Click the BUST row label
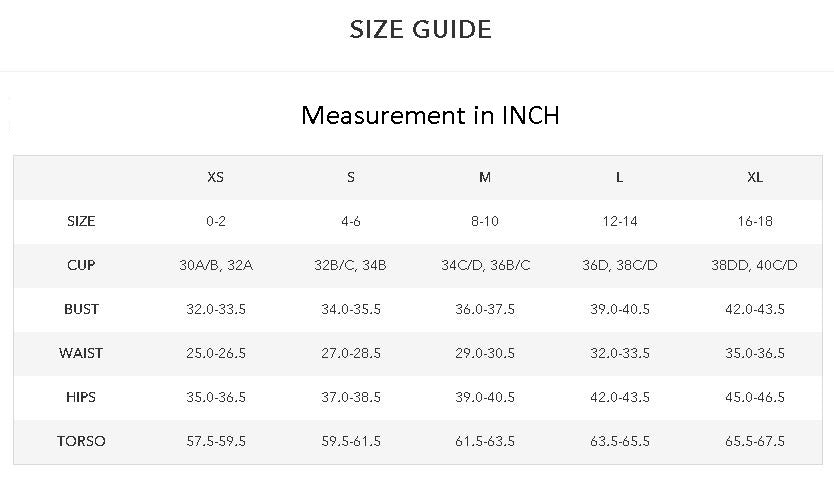Viewport: 834px width, 489px height. 81,309
